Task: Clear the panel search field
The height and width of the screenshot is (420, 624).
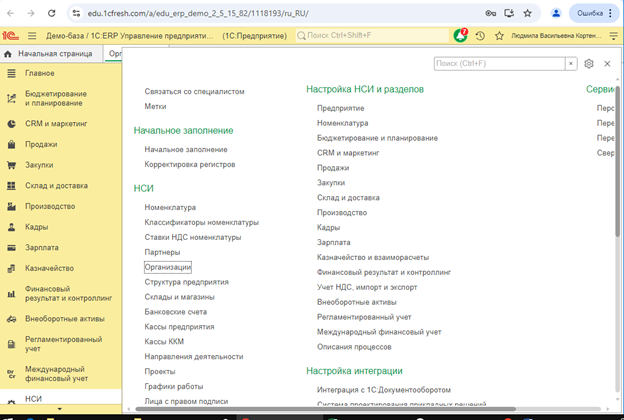Action: [571, 64]
